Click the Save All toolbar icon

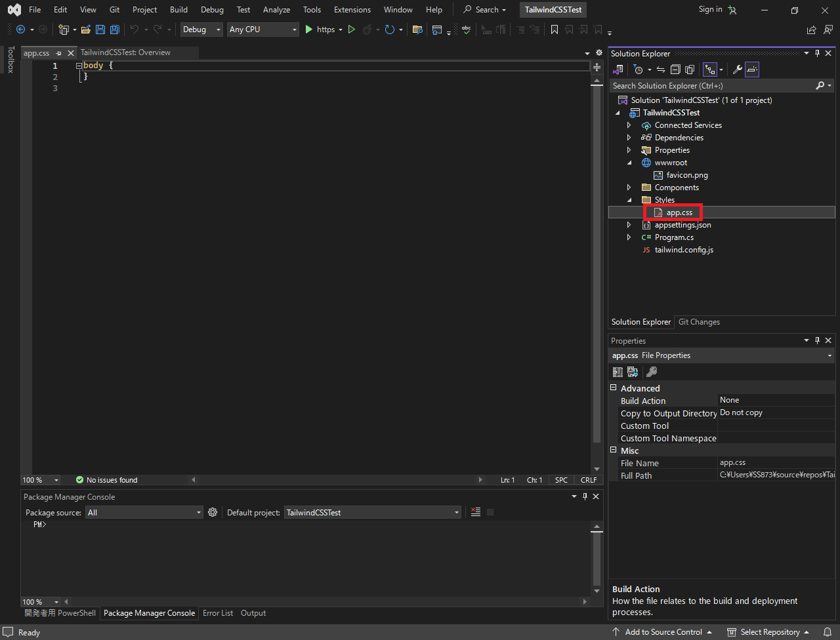[115, 30]
